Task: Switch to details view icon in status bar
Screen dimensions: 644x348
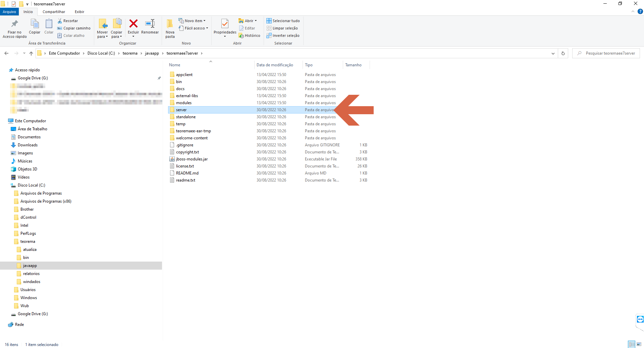Action: tap(632, 344)
